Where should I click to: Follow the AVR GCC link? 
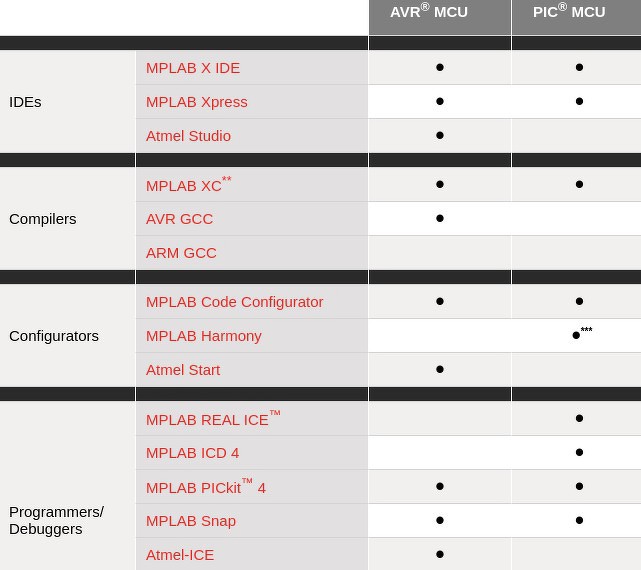(x=179, y=219)
